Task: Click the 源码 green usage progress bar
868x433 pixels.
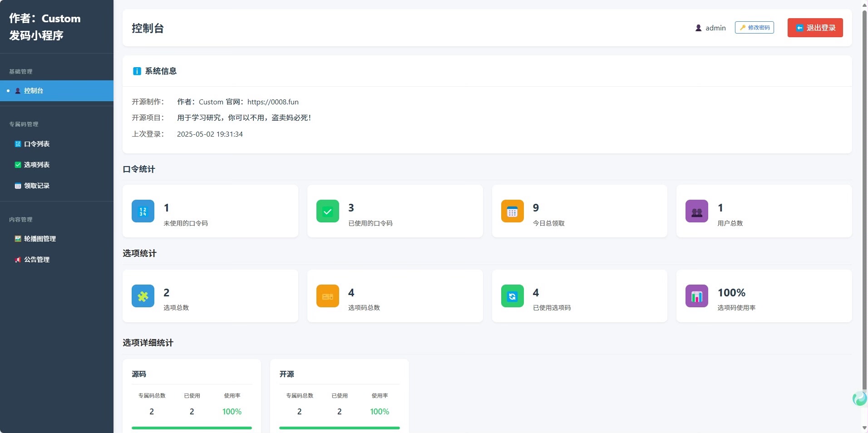Action: (192, 428)
